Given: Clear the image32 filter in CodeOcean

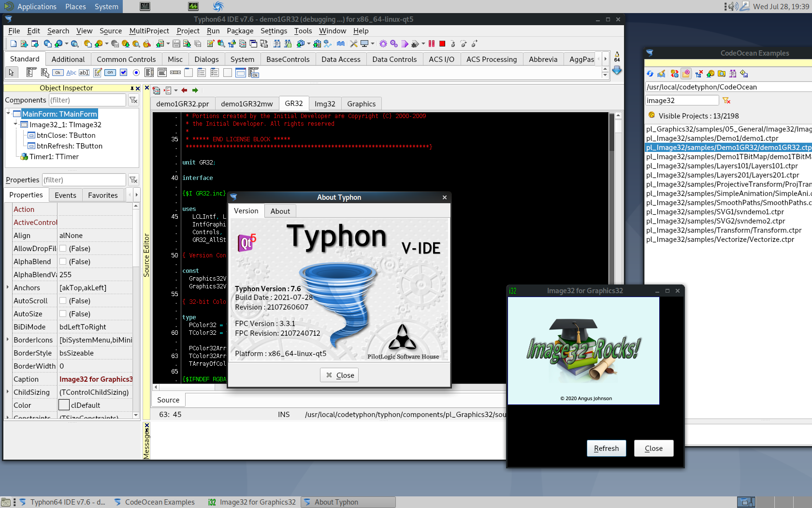Looking at the screenshot, I should tap(726, 101).
